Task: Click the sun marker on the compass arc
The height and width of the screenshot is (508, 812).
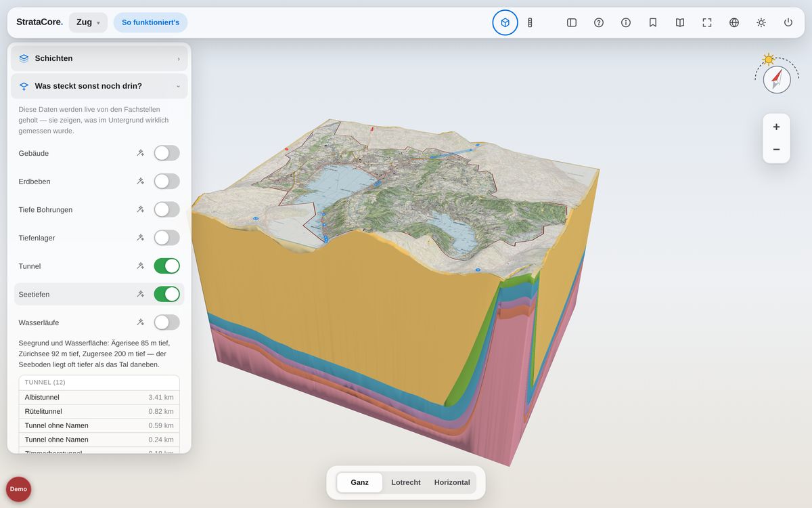Action: [769, 59]
